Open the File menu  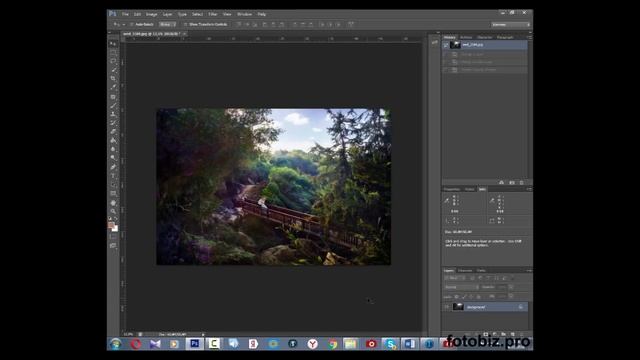[125, 14]
